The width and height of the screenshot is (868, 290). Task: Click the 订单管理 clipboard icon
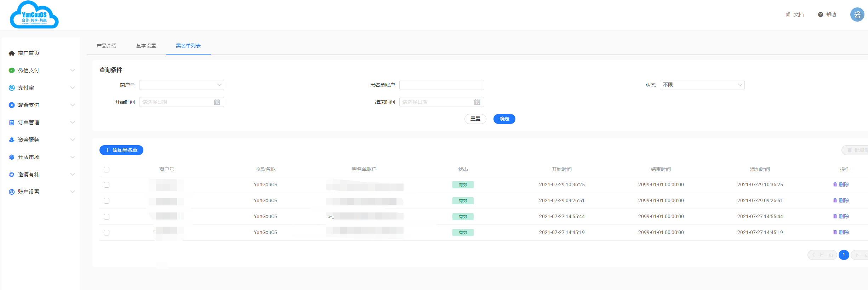point(12,123)
